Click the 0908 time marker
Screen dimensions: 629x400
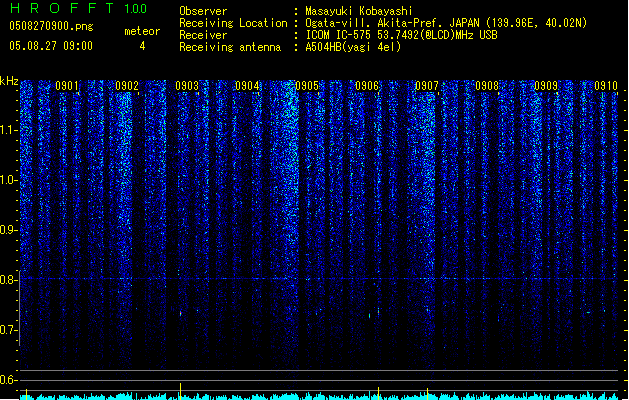(x=487, y=86)
